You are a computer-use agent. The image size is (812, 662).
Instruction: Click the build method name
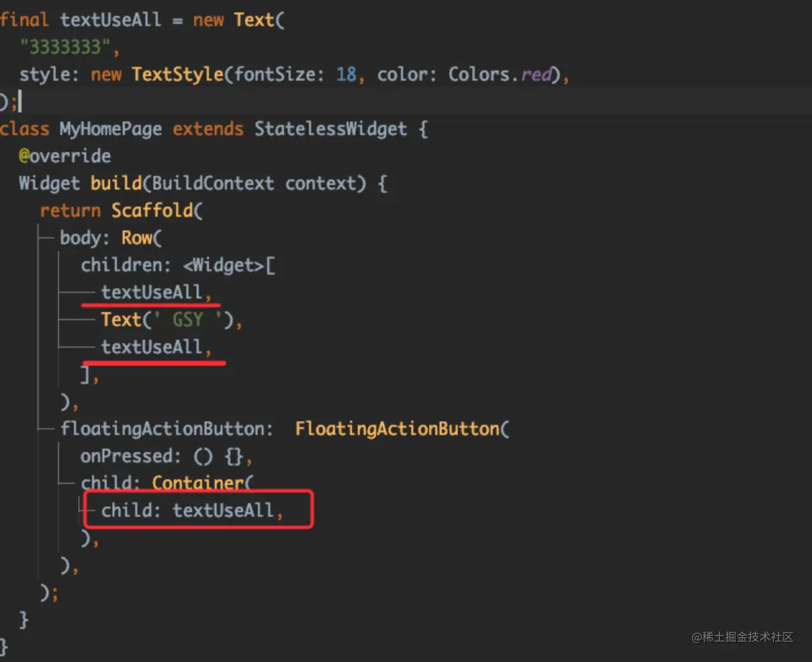point(116,183)
